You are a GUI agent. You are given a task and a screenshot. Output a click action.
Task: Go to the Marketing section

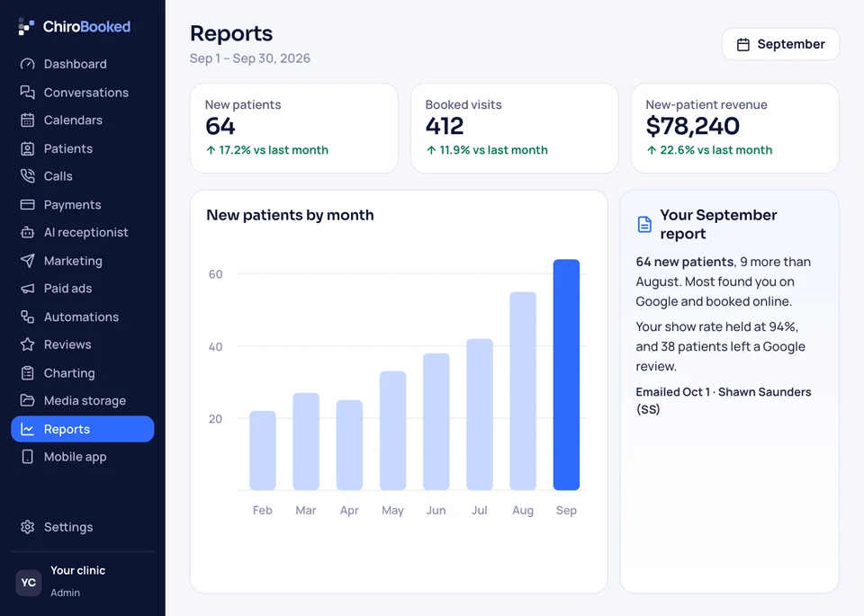tap(83, 261)
